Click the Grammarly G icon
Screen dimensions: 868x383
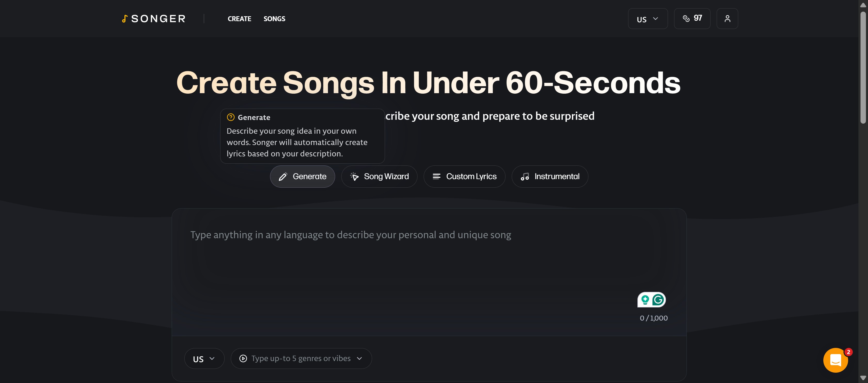pyautogui.click(x=658, y=299)
